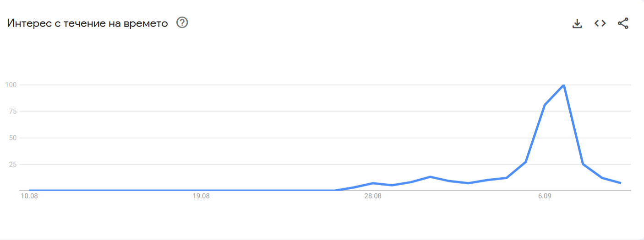Screen dimensions: 644x240
Task: Select the peak data point at 100
Action: pyautogui.click(x=563, y=85)
